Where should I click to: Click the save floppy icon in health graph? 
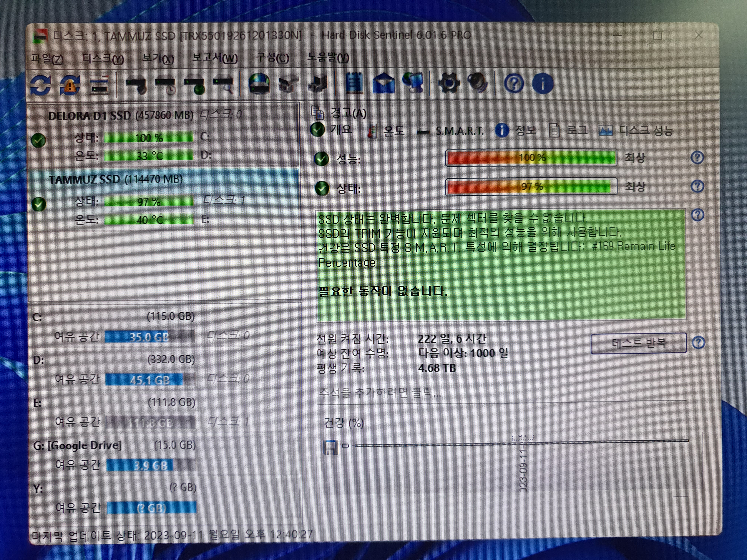pyautogui.click(x=330, y=448)
